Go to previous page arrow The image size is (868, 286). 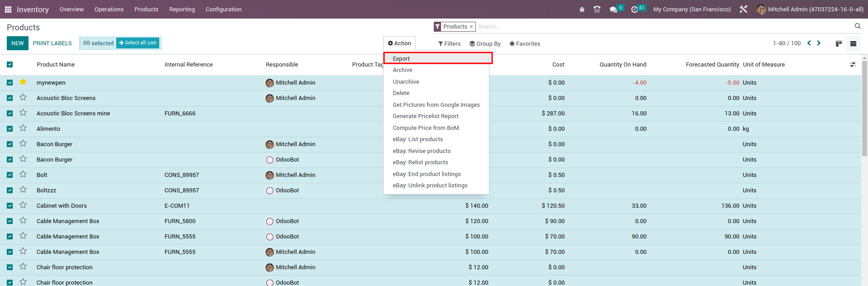(x=809, y=43)
